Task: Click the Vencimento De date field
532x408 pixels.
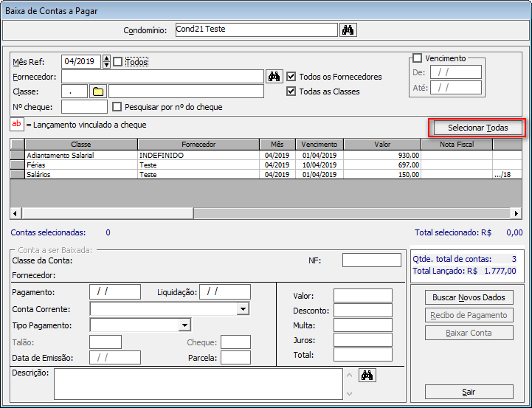Action: pos(456,72)
